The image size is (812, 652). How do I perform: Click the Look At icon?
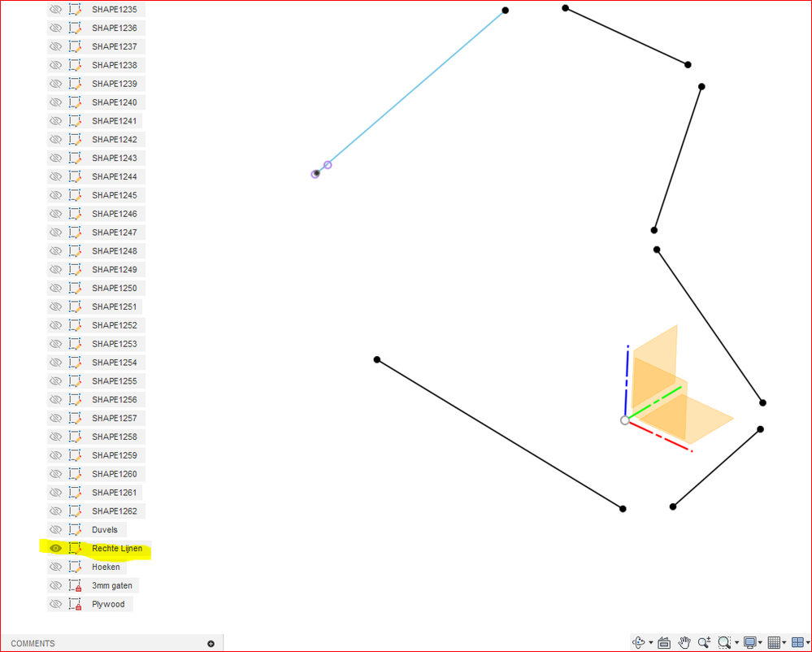point(664,643)
